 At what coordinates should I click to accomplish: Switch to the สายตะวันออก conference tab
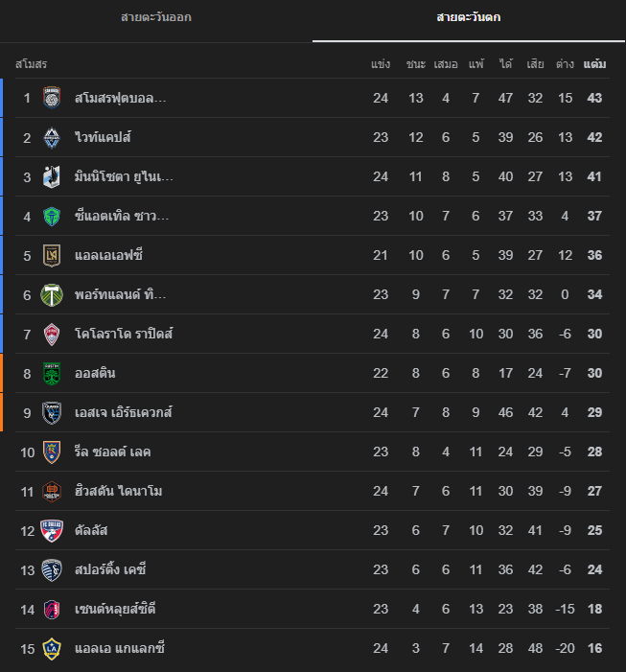[x=156, y=17]
